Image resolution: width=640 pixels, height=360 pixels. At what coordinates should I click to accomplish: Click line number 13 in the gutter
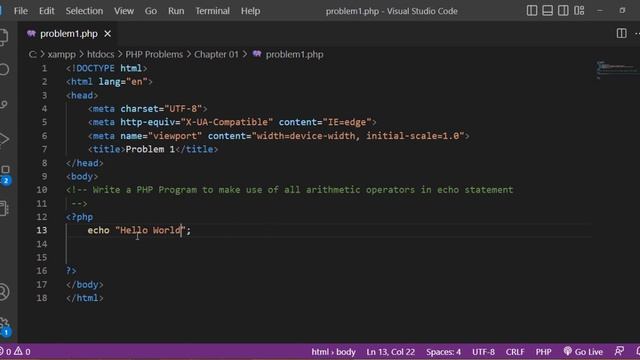[42, 230]
